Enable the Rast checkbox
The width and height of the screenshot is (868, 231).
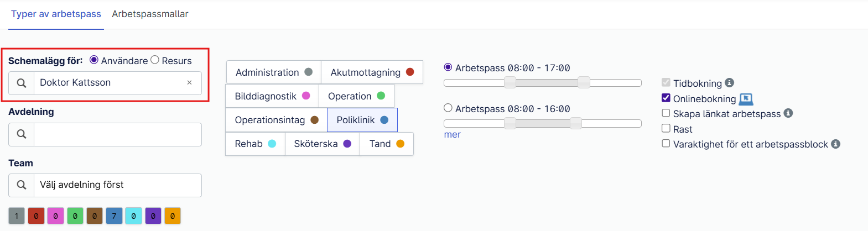pyautogui.click(x=666, y=128)
